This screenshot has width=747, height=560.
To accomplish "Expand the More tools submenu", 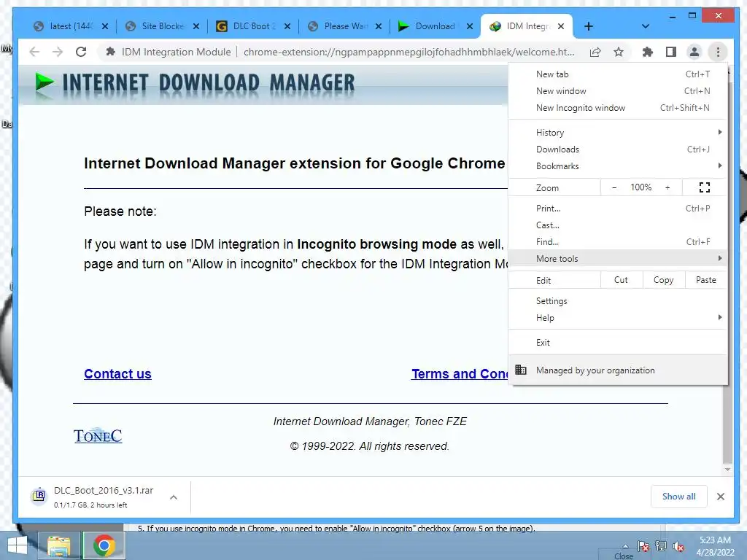I will tap(617, 259).
